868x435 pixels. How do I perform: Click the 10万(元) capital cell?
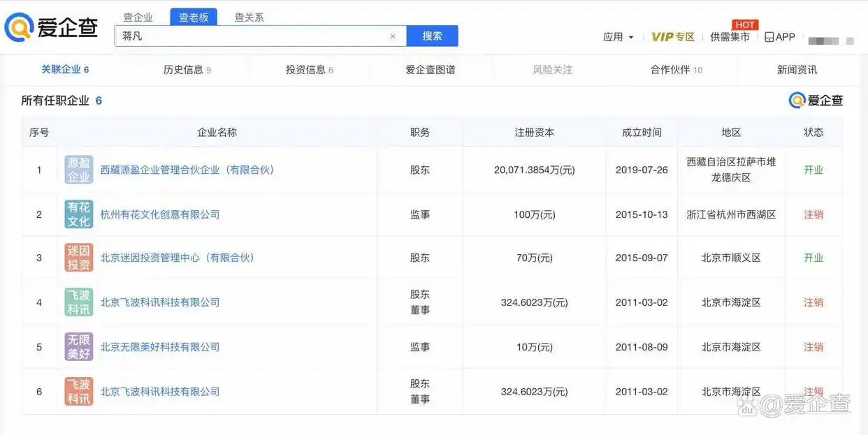pos(534,347)
